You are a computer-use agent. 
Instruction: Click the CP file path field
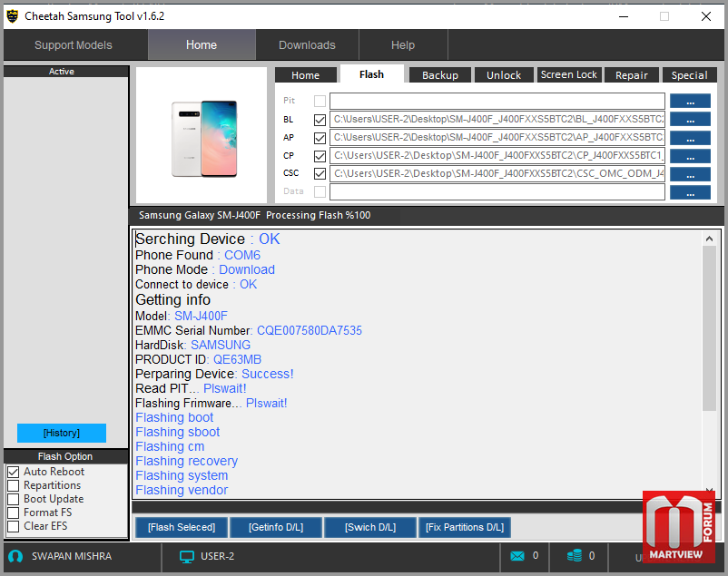pyautogui.click(x=497, y=155)
